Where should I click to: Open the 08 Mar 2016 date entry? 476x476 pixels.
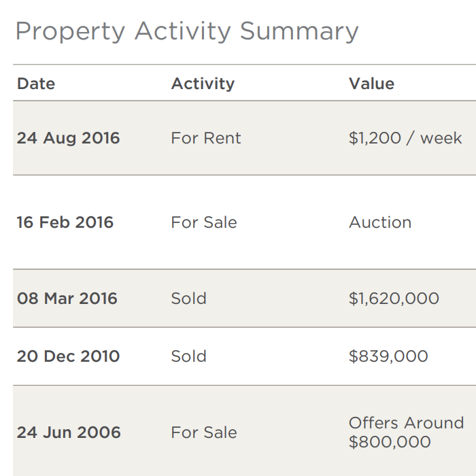click(67, 299)
